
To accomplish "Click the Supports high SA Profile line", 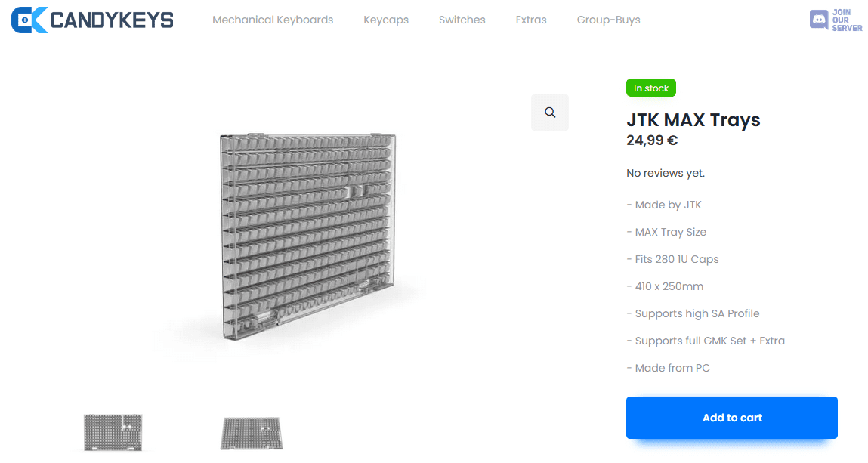I will coord(693,313).
